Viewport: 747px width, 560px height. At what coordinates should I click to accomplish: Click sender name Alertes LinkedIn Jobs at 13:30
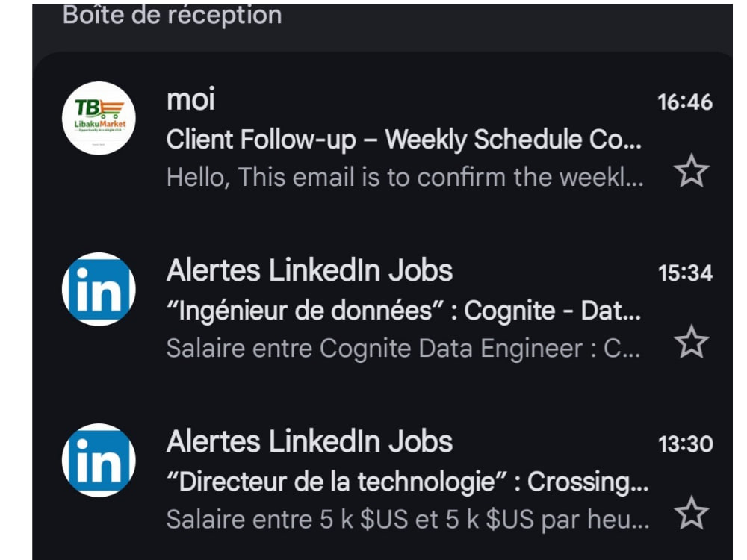click(x=310, y=441)
